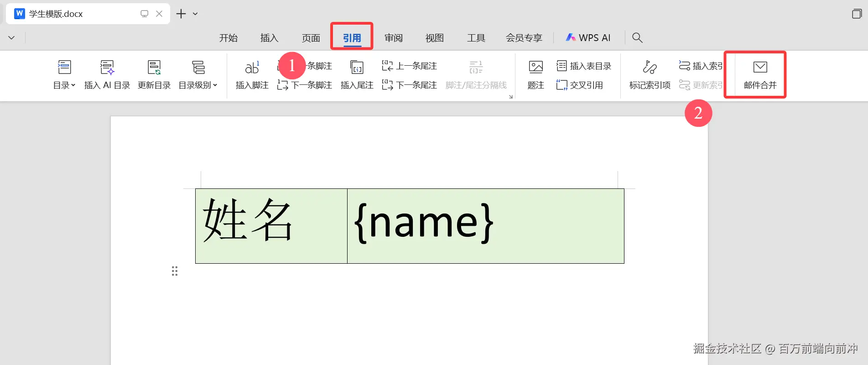Click the {name} table cell
This screenshot has width=868, height=365.
click(486, 226)
